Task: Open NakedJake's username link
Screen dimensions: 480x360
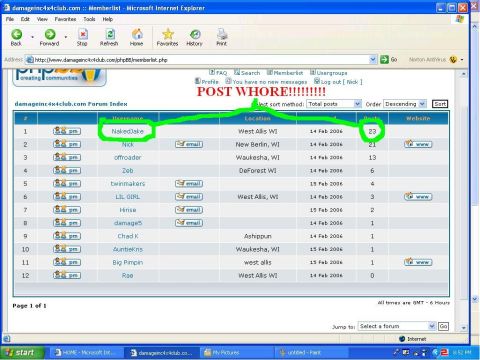Action: (x=127, y=131)
